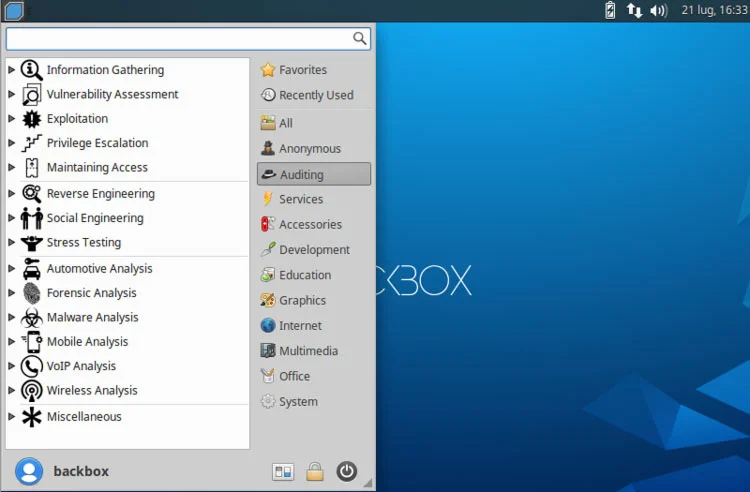Expand Miscellaneous submenu arrow
Image resolution: width=750 pixels, height=492 pixels.
(11, 417)
